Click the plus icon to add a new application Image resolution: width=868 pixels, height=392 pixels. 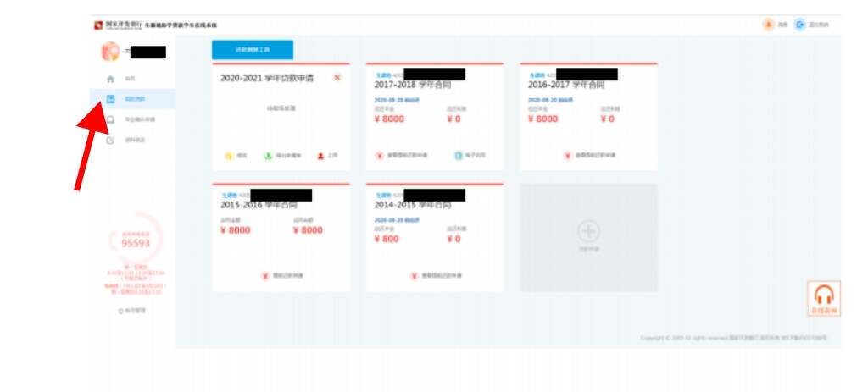tap(588, 230)
